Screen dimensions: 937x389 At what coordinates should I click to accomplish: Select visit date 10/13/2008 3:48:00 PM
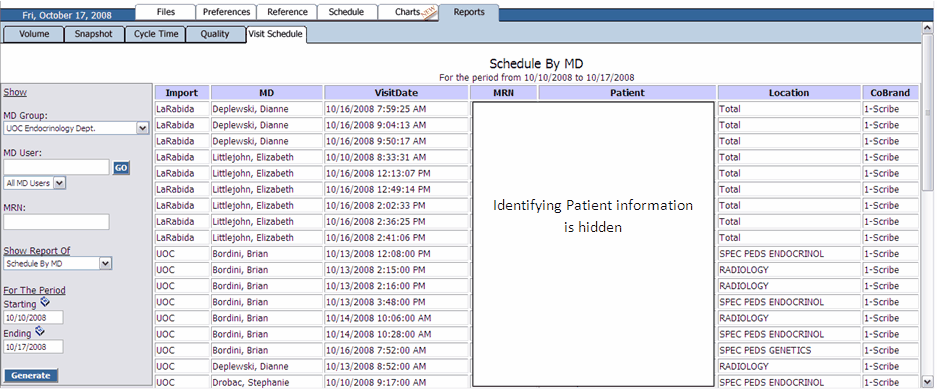tap(396, 302)
